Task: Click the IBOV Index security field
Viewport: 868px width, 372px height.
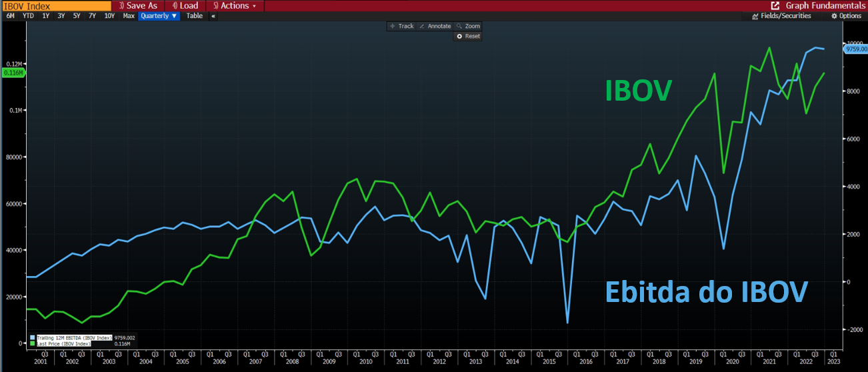Action: 55,5
